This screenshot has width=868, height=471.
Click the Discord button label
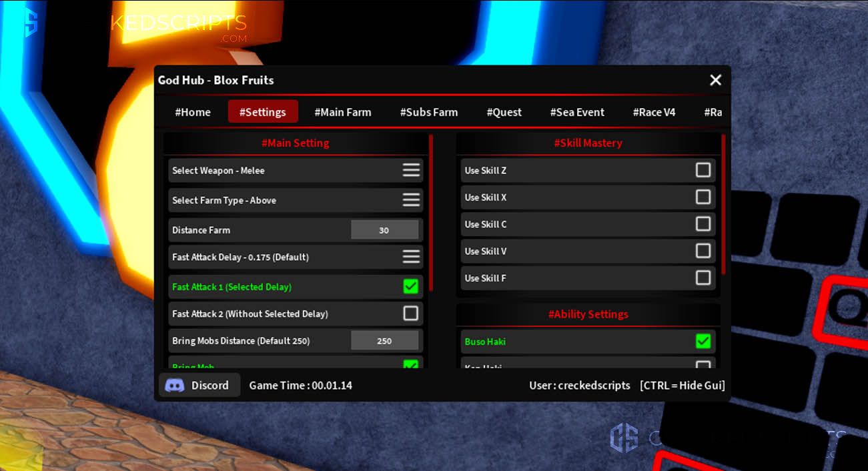coord(210,385)
